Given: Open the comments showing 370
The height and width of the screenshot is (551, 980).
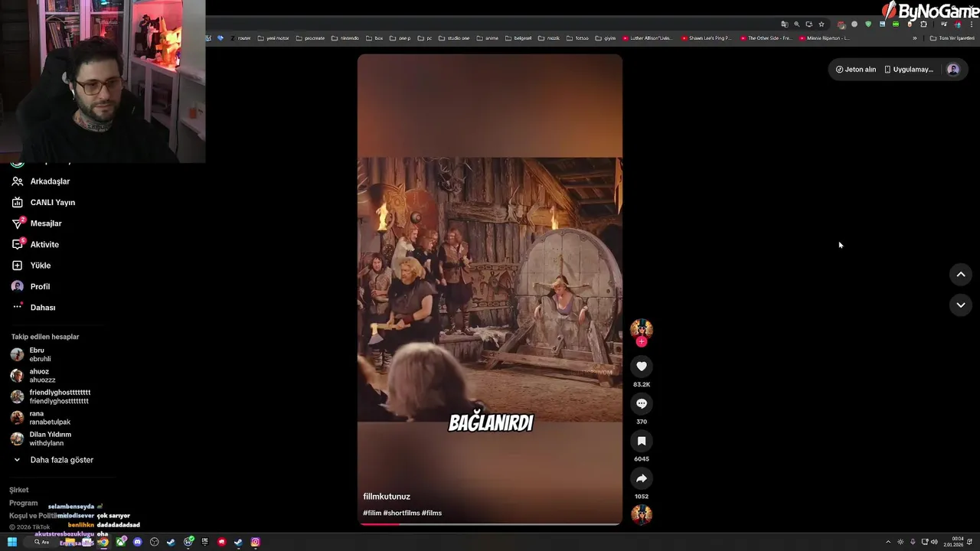Looking at the screenshot, I should 642,403.
